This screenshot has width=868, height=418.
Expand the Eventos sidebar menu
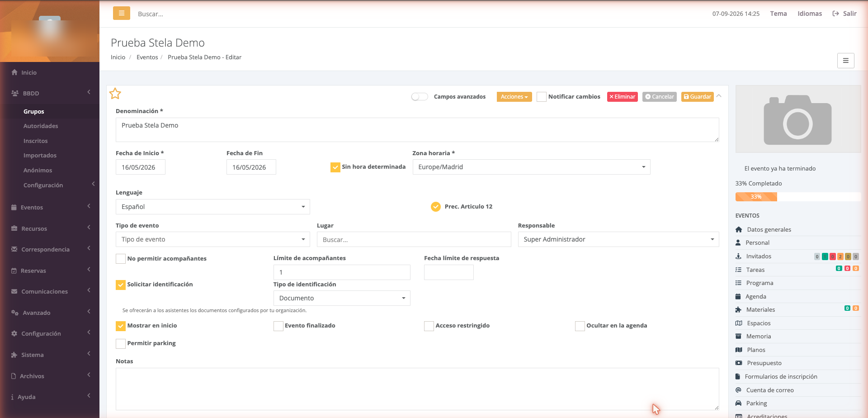[50, 207]
